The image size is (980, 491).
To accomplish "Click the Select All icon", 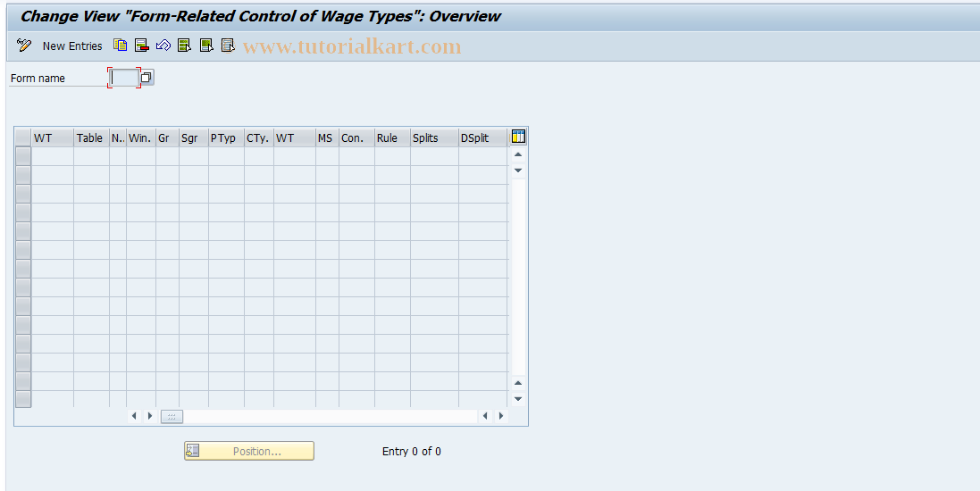I will 184,45.
